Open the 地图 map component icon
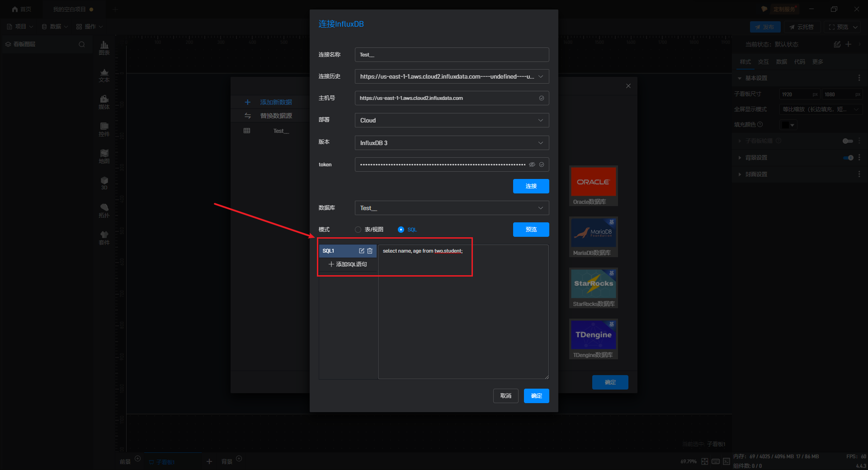868x470 pixels. [104, 156]
